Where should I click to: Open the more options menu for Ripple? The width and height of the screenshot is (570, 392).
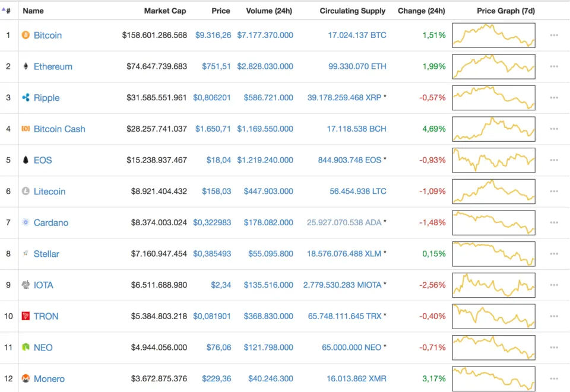(x=554, y=98)
